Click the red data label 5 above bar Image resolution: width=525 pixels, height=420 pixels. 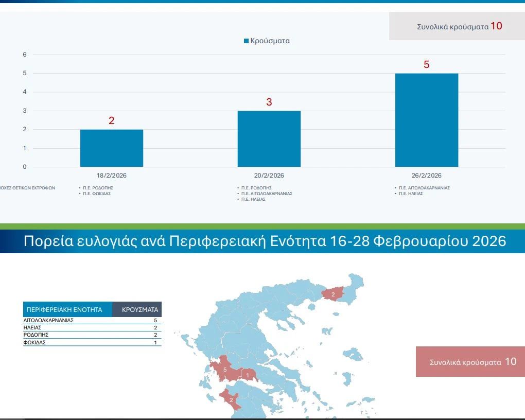point(426,65)
